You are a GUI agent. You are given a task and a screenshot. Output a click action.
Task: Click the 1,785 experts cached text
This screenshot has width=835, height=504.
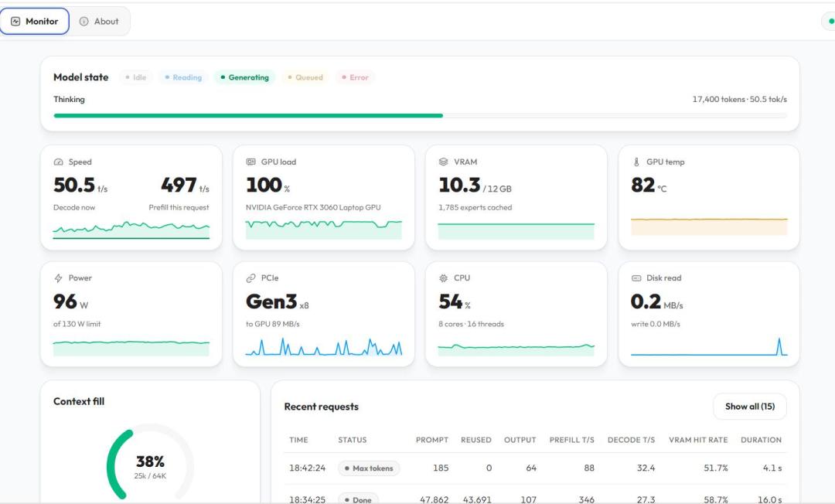(475, 208)
